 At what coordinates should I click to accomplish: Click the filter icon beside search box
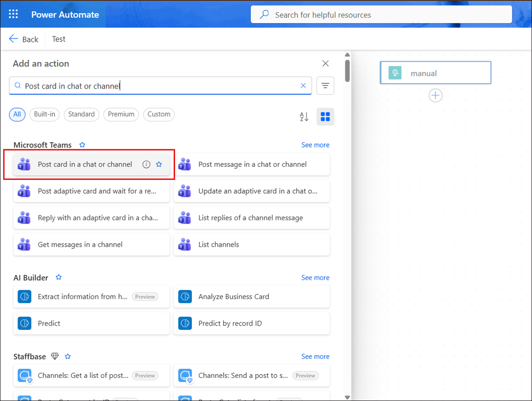tap(325, 86)
